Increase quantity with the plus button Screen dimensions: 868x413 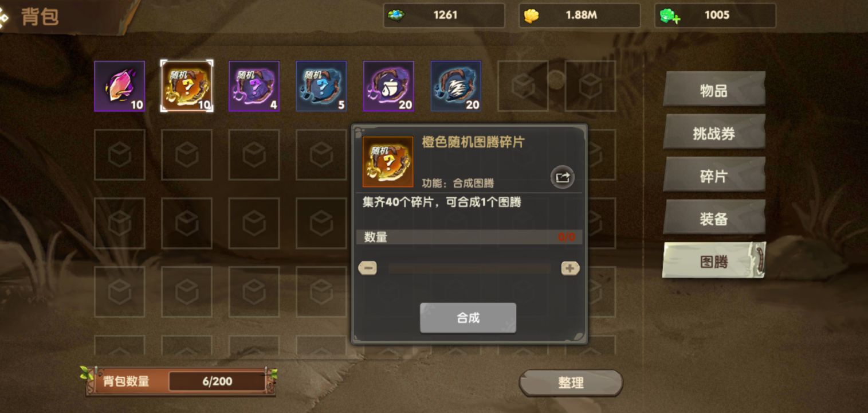point(570,268)
